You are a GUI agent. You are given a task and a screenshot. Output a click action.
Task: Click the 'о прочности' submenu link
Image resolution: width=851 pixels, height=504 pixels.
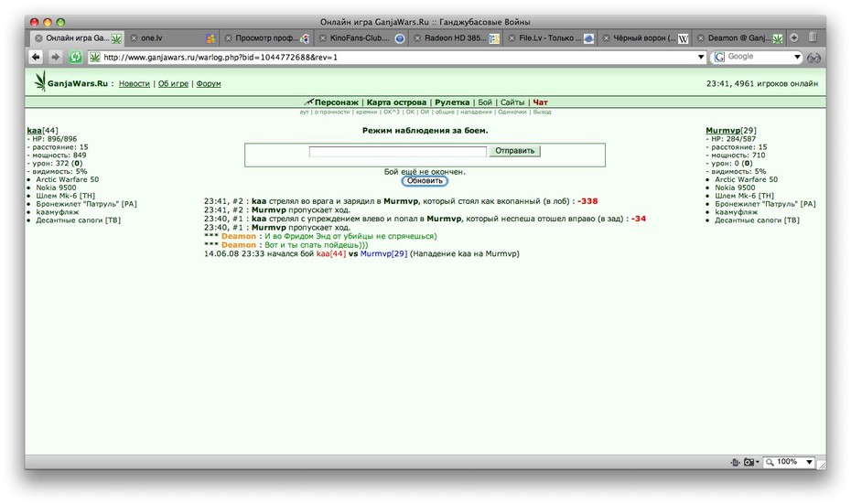pos(332,112)
